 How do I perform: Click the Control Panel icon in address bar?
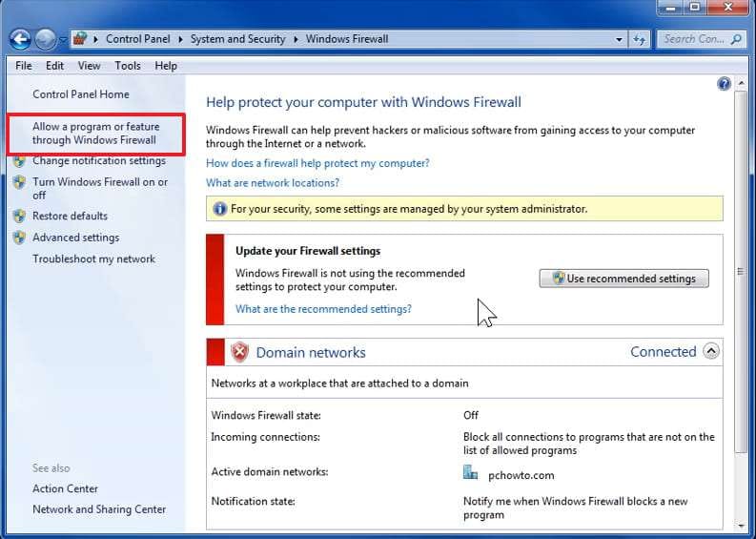pyautogui.click(x=80, y=38)
